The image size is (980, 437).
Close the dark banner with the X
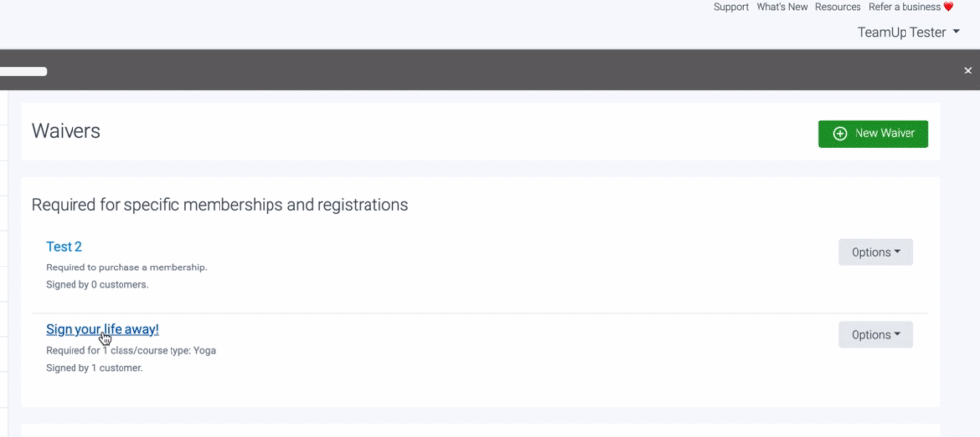coord(968,71)
